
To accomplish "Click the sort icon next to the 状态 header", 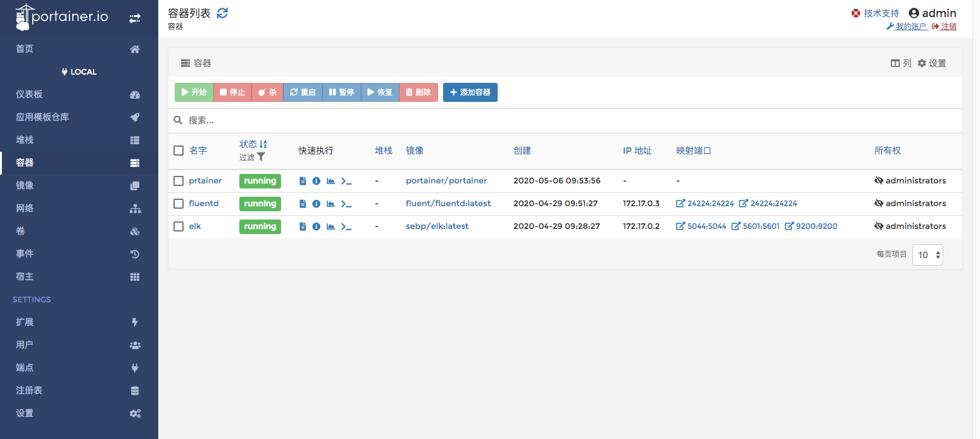I will coord(263,144).
